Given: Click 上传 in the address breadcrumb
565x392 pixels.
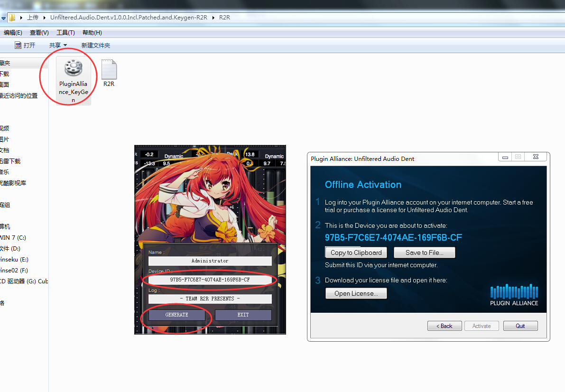Looking at the screenshot, I should [x=33, y=17].
